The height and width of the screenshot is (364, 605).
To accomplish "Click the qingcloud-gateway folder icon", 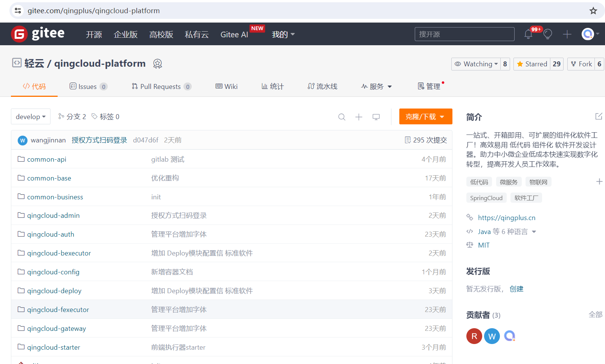I will [21, 328].
